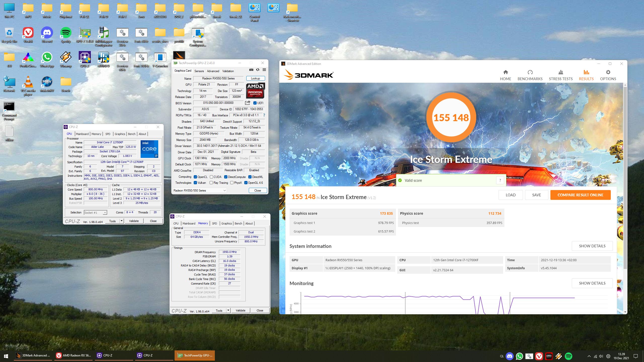Click the SAVE result button

(537, 195)
